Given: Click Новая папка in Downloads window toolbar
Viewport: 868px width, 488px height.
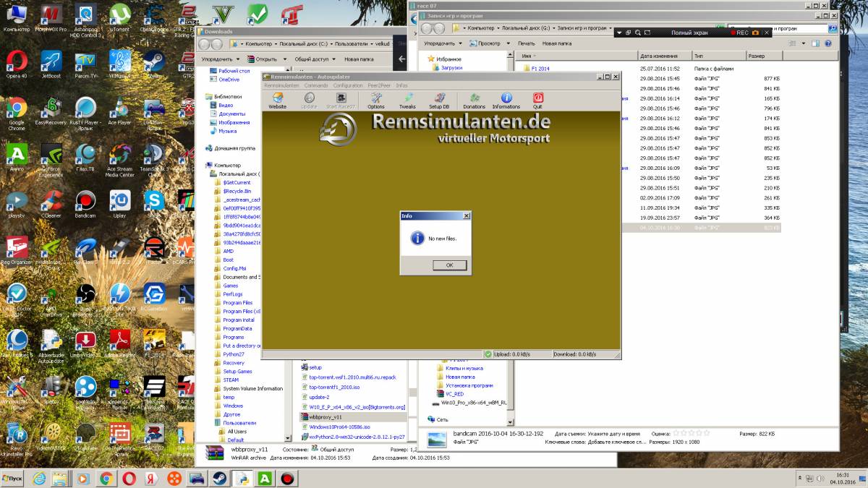Looking at the screenshot, I should pyautogui.click(x=359, y=59).
